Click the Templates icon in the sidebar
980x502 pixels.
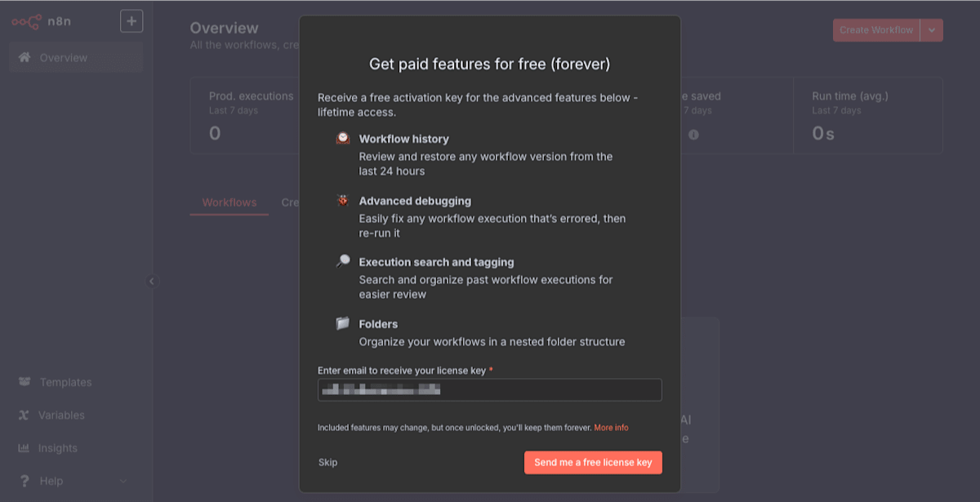pyautogui.click(x=24, y=382)
